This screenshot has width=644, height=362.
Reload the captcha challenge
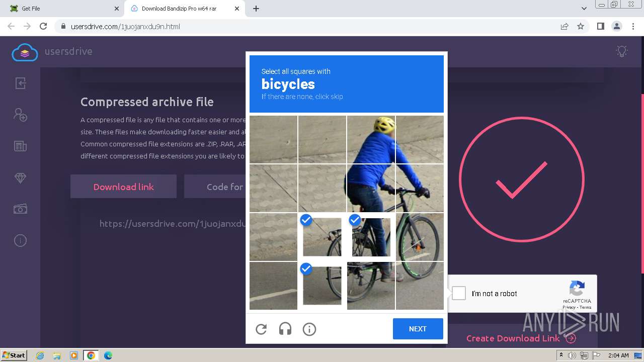click(x=261, y=329)
